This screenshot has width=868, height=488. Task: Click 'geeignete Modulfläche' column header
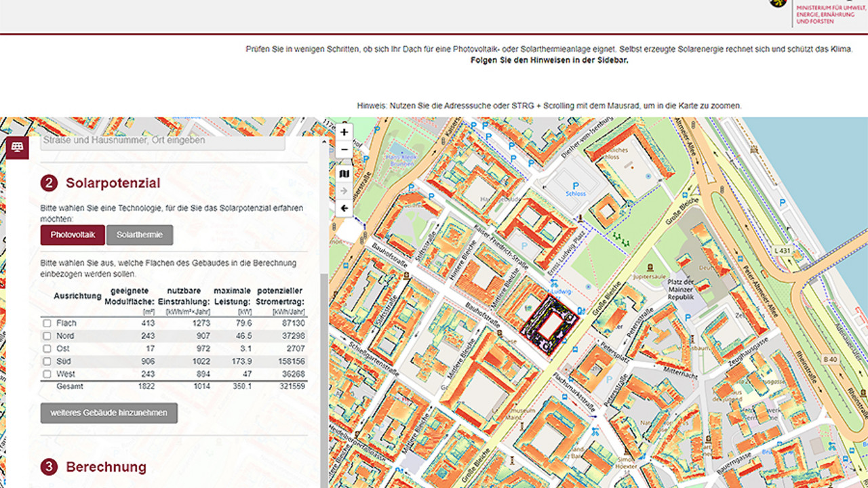130,296
